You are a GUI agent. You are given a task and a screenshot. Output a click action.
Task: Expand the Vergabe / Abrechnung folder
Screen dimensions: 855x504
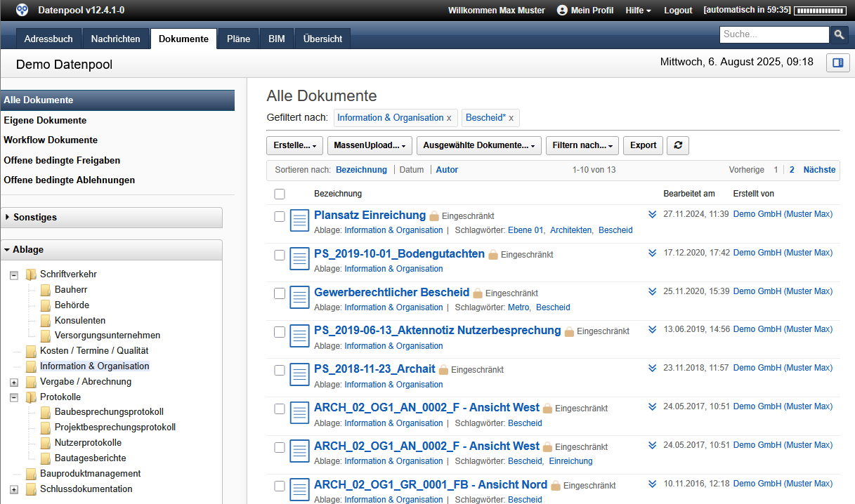pos(14,383)
